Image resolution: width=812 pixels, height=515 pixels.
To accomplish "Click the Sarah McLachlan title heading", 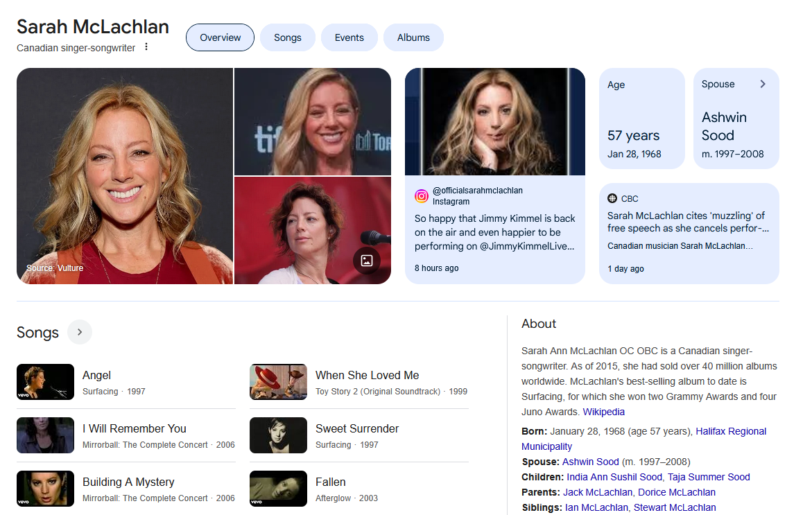I will pyautogui.click(x=93, y=26).
